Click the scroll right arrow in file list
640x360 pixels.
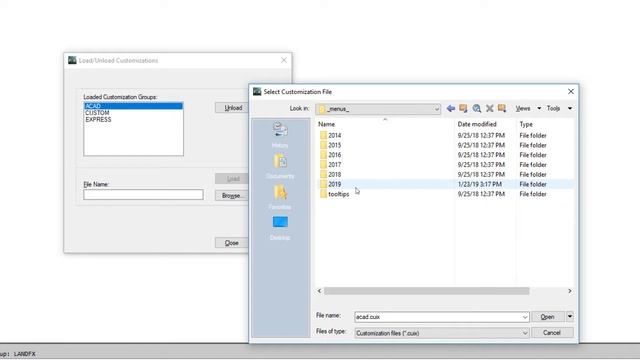click(x=570, y=291)
